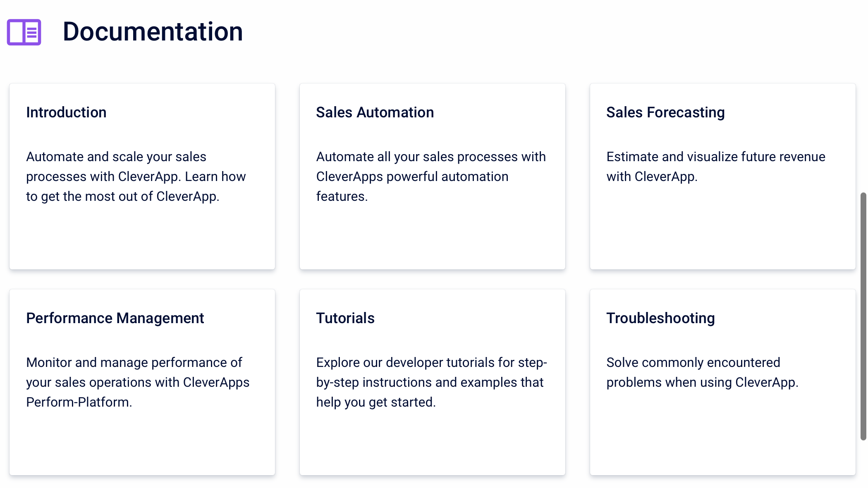Click the Performance Management description text

coord(137,382)
